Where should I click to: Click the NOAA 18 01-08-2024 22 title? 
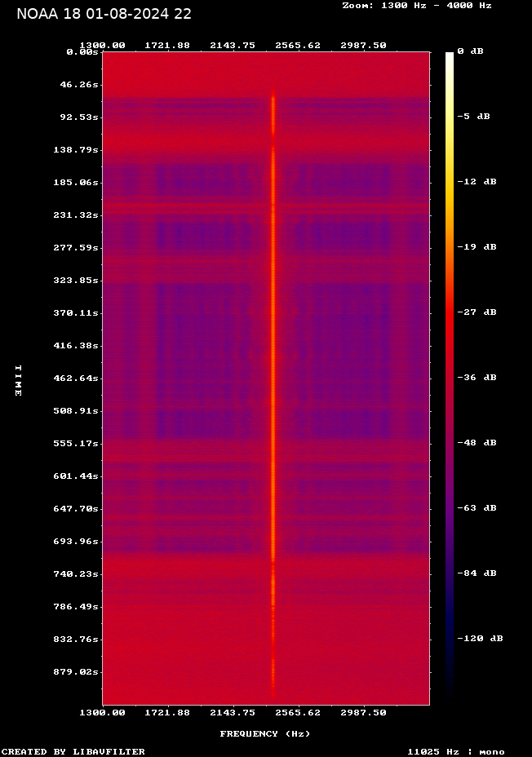(x=104, y=14)
